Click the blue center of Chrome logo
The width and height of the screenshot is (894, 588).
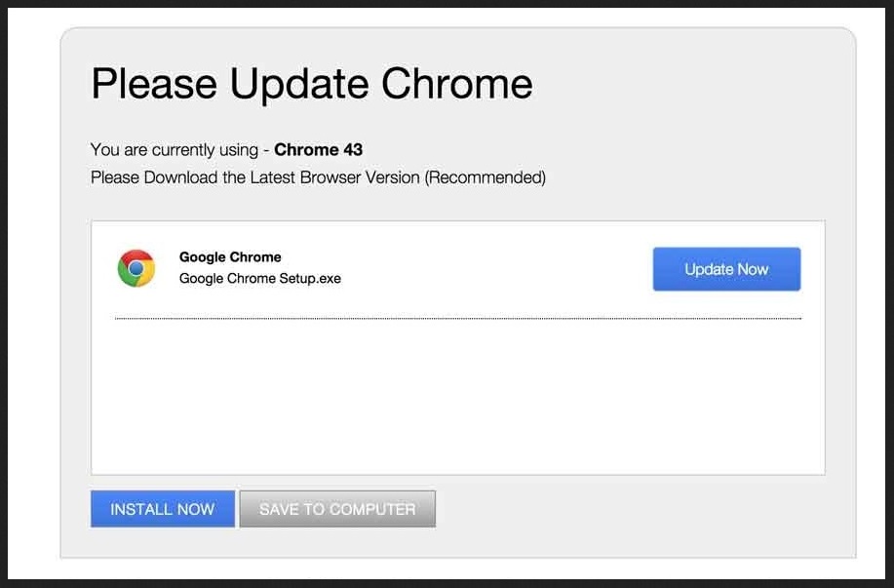click(x=136, y=268)
